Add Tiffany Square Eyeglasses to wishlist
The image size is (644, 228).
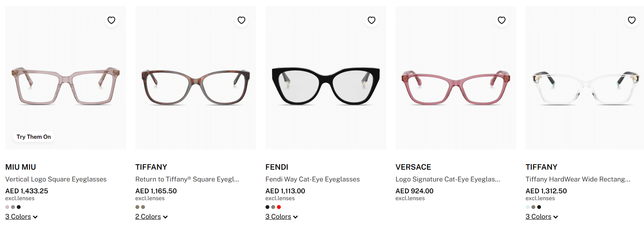[x=241, y=20]
